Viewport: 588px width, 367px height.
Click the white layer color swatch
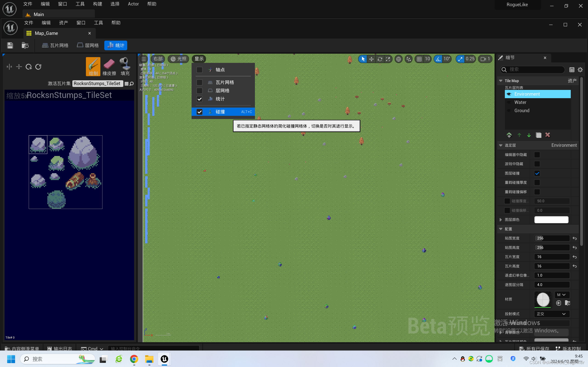[x=551, y=220]
